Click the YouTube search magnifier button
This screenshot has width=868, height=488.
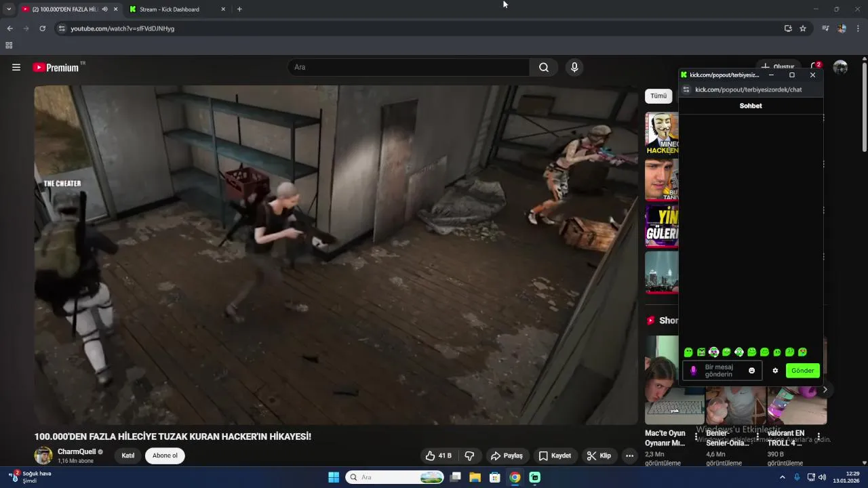[x=544, y=67]
